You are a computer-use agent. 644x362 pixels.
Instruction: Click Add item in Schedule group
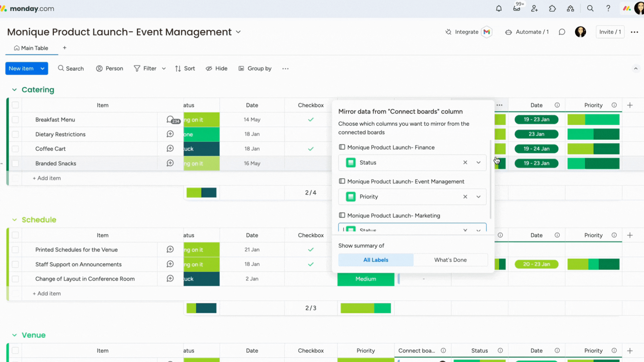point(47,294)
